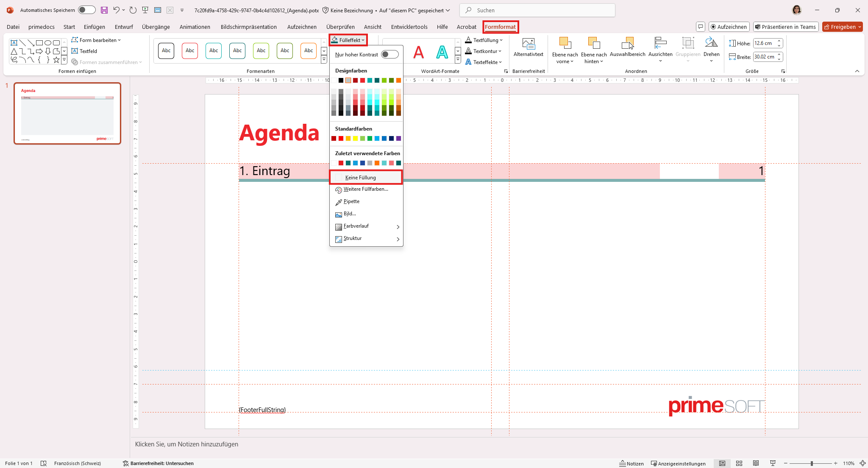868x468 pixels.
Task: Click the Redo arrow icon
Action: click(133, 10)
